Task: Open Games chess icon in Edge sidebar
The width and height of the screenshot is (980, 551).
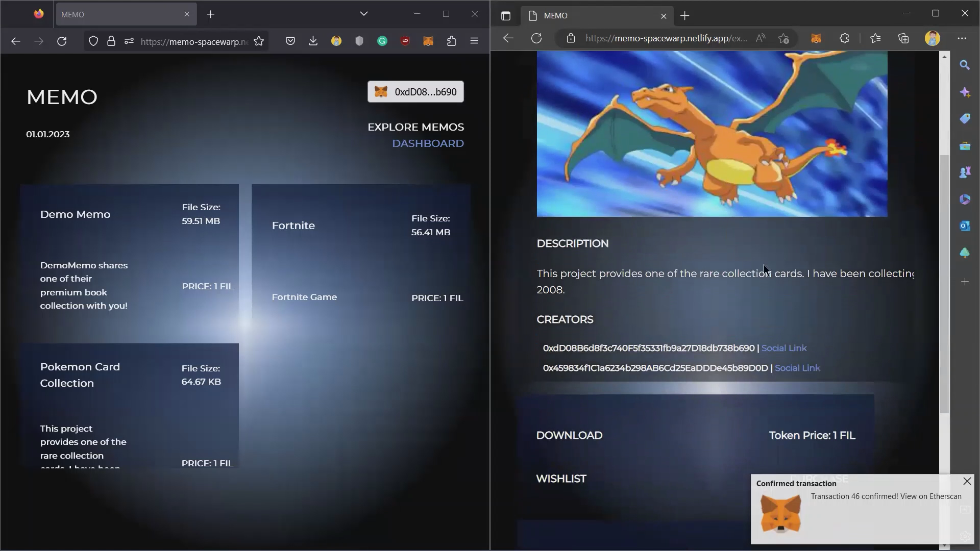Action: pyautogui.click(x=965, y=172)
